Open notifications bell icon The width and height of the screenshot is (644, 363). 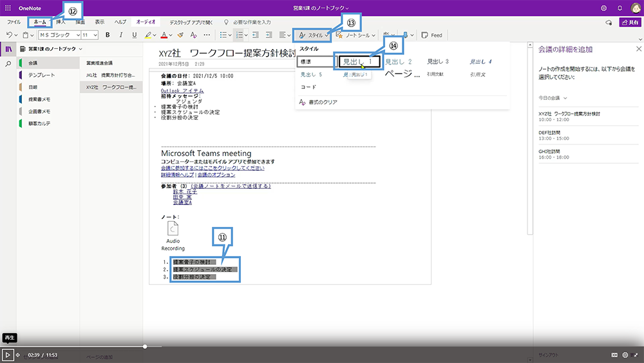(620, 8)
